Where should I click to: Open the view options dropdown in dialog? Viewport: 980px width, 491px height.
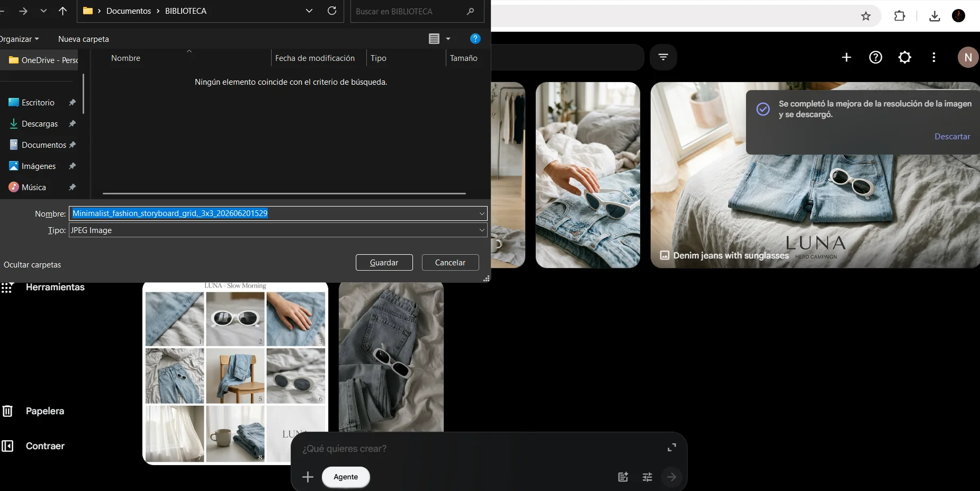[448, 39]
